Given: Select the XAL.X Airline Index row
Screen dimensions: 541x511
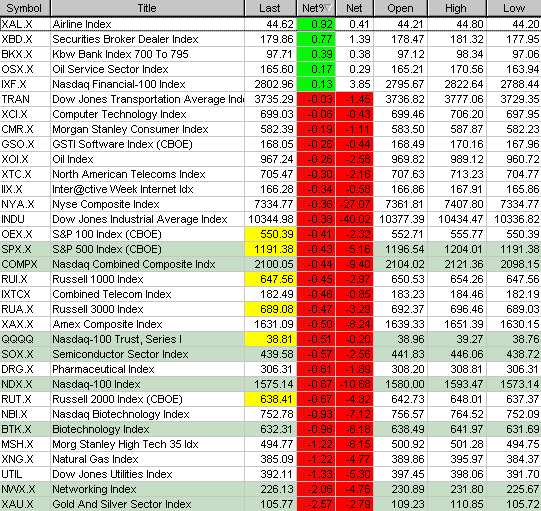Looking at the screenshot, I should coord(270,24).
